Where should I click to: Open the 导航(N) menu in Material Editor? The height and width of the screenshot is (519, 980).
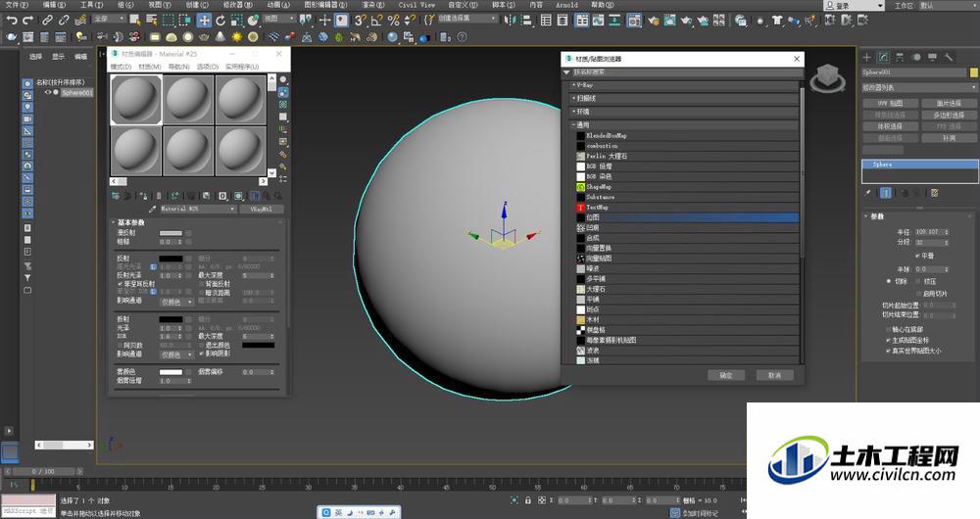tap(178, 67)
